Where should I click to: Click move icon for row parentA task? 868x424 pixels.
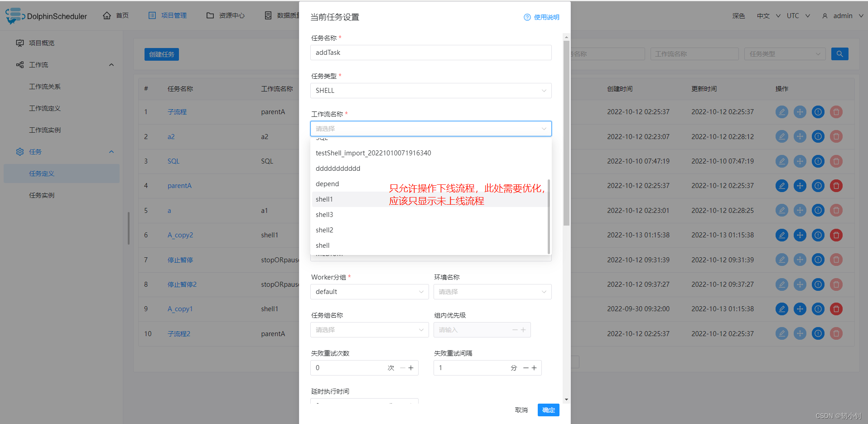(x=800, y=186)
